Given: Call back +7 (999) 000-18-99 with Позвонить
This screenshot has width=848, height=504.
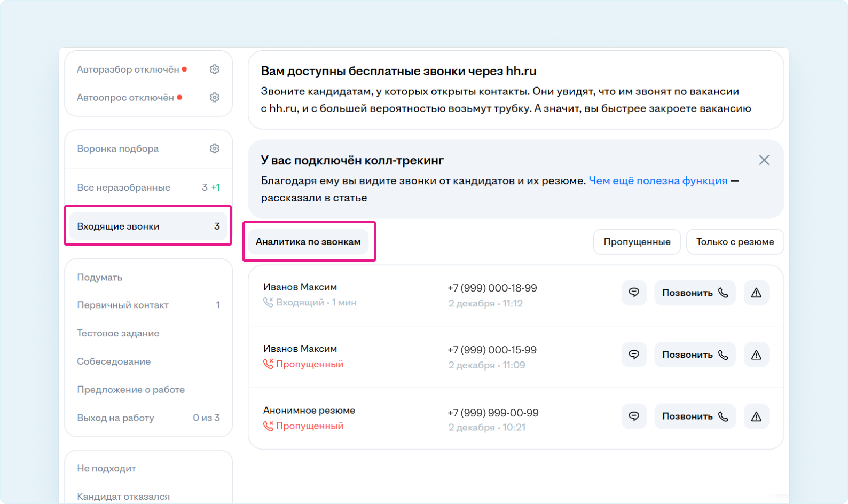Looking at the screenshot, I should pyautogui.click(x=695, y=293).
